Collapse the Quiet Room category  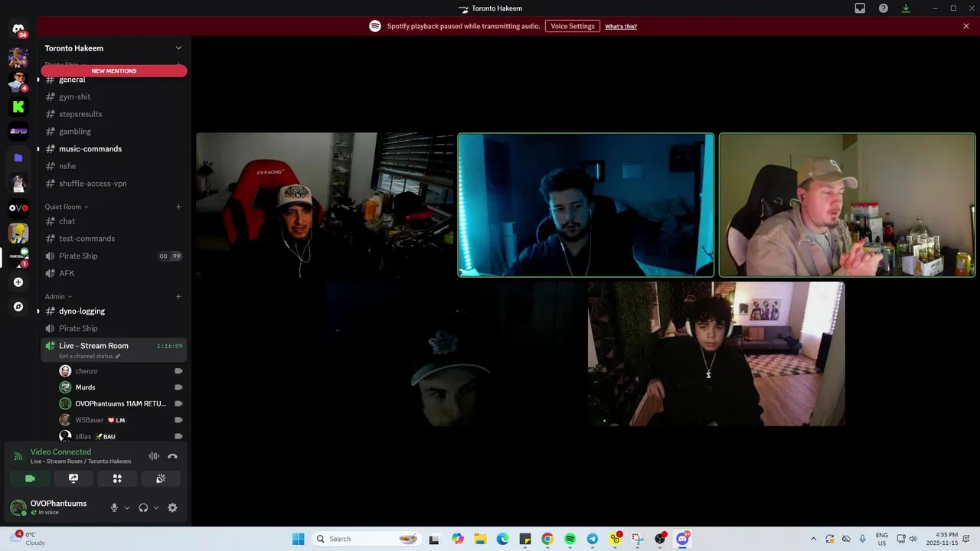[x=66, y=207]
